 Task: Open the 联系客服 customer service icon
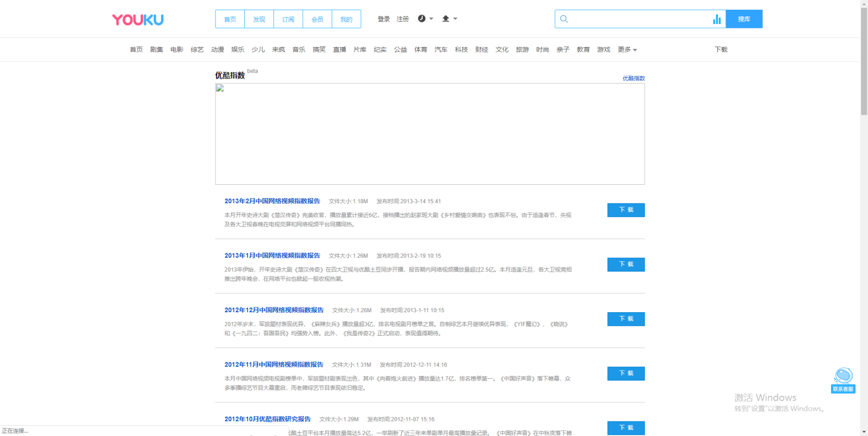(x=843, y=380)
